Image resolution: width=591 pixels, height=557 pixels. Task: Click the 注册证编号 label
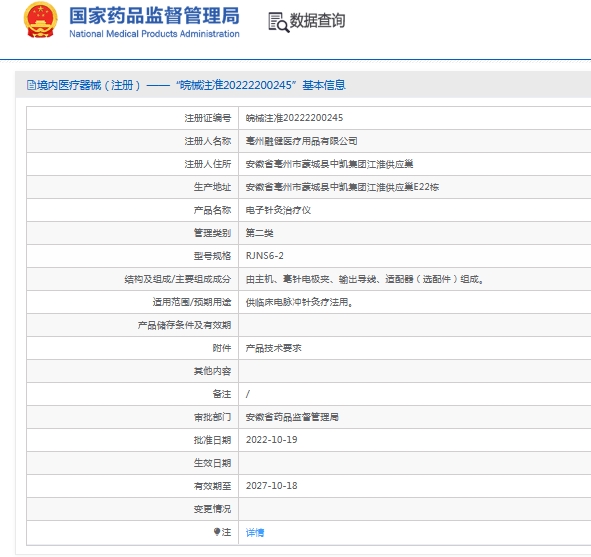click(208, 118)
